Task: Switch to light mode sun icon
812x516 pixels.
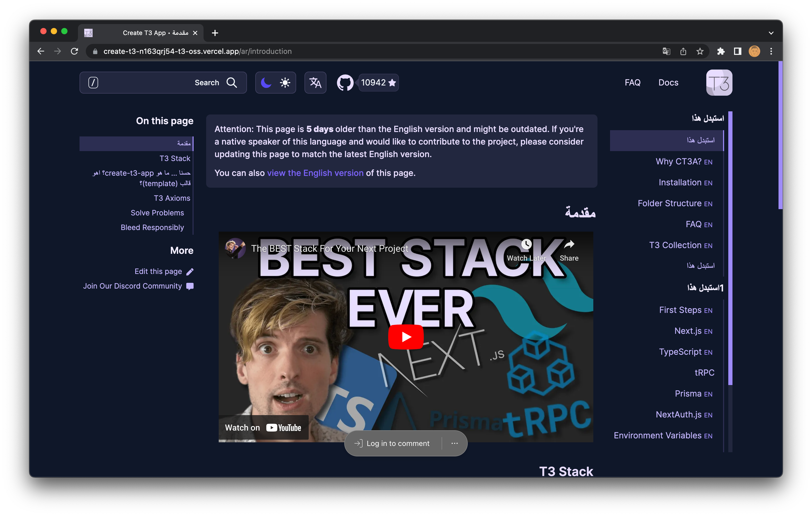Action: (x=285, y=83)
